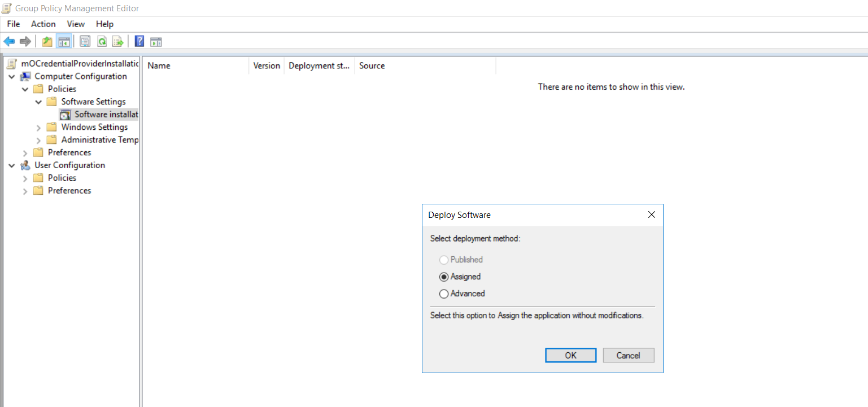Collapse the Computer Configuration node
The image size is (868, 407).
point(12,76)
